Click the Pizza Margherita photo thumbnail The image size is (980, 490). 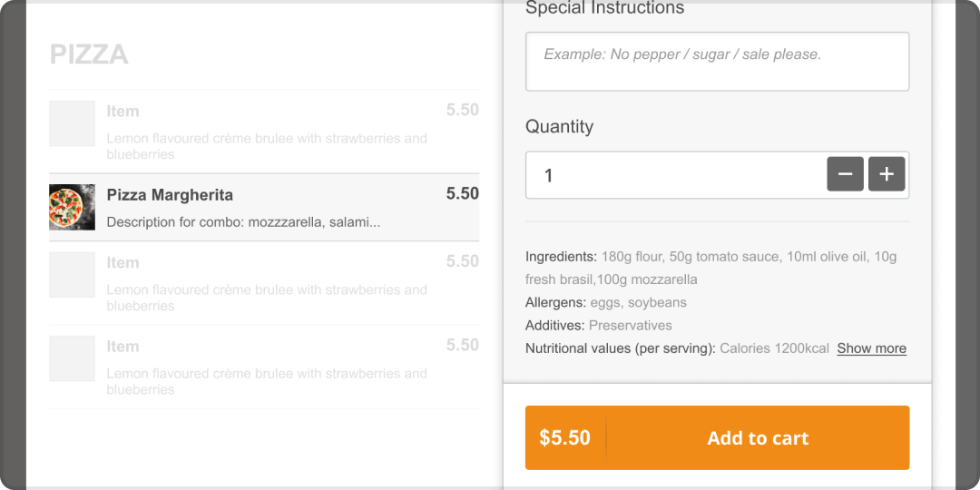point(72,207)
